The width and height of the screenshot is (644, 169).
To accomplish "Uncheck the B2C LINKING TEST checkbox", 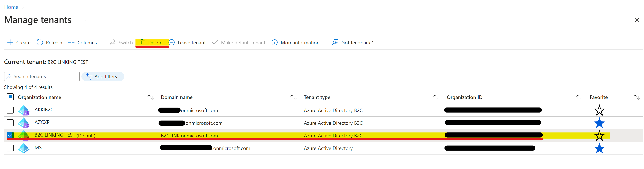I will (10, 135).
